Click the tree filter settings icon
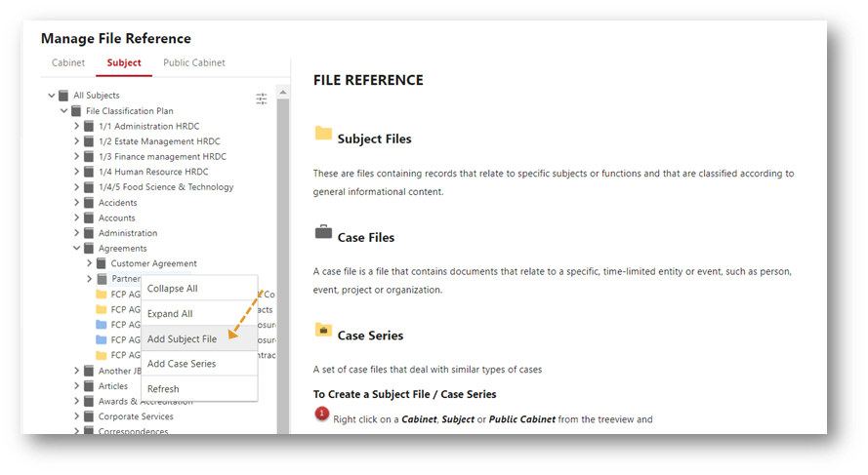Viewport: 868px width, 475px height. click(x=262, y=99)
